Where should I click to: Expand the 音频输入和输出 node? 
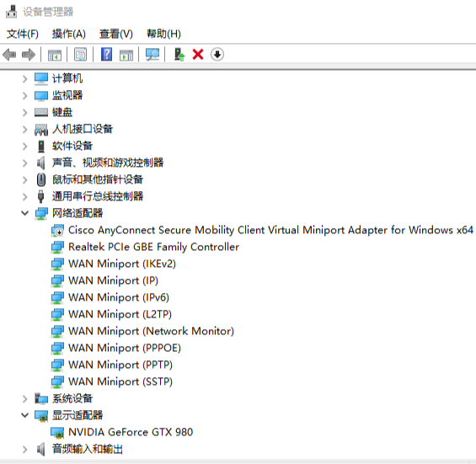pyautogui.click(x=25, y=449)
